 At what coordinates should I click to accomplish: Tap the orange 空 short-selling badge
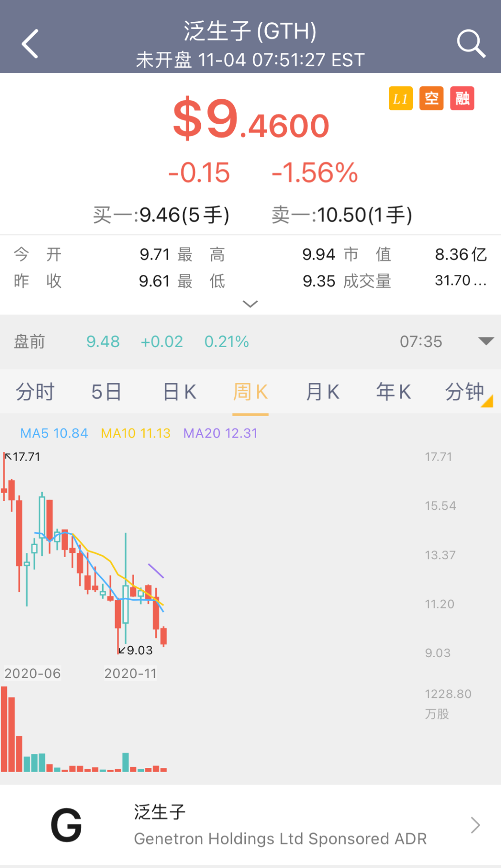tap(431, 99)
